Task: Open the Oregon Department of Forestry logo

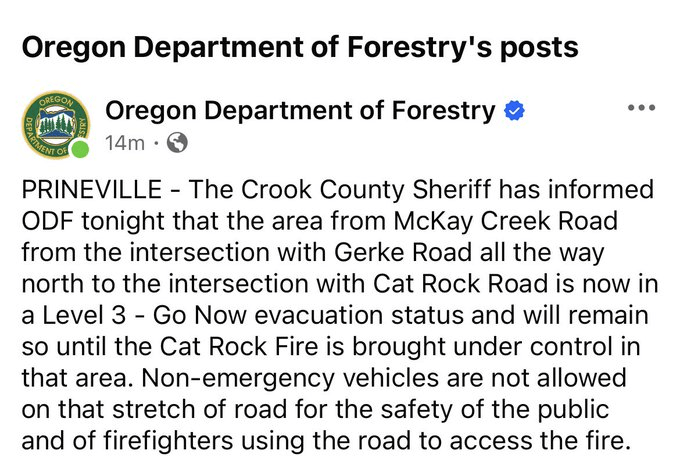Action: (x=54, y=125)
